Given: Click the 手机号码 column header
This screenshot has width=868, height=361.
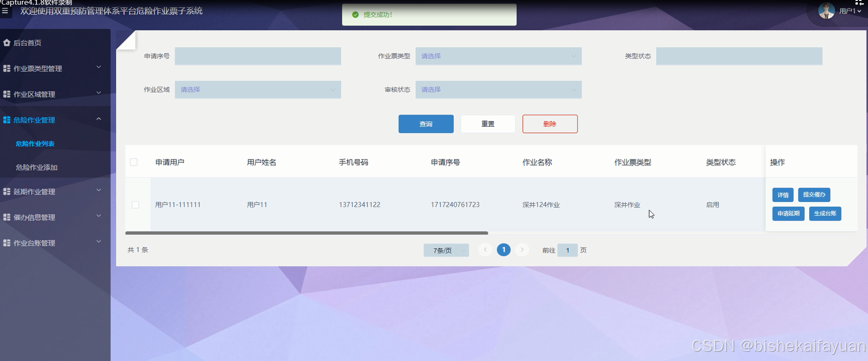Looking at the screenshot, I should coord(353,162).
